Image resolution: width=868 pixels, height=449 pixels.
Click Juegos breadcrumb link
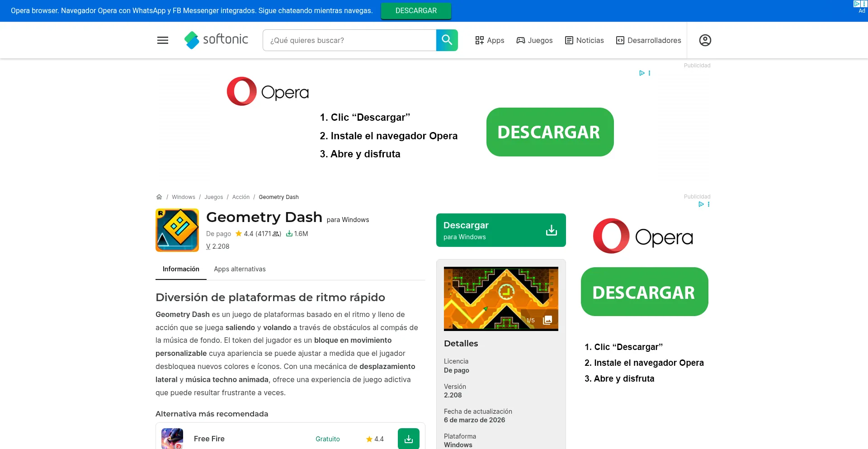(x=213, y=197)
